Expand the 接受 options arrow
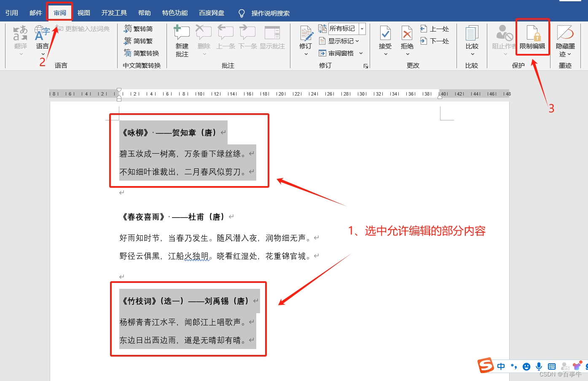This screenshot has width=588, height=381. point(385,54)
